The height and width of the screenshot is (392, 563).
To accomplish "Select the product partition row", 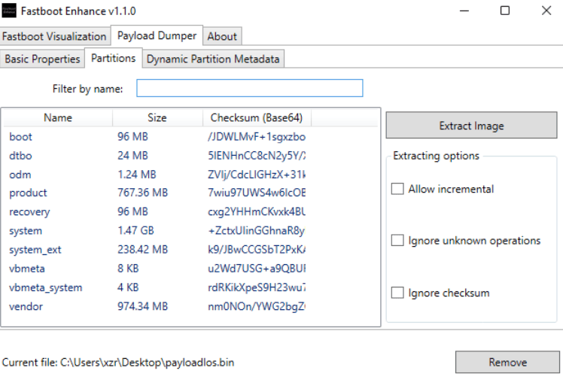I will click(190, 193).
